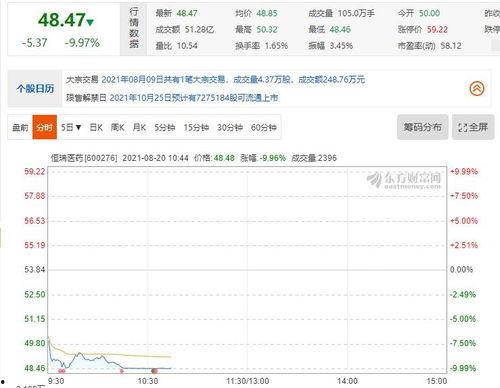The width and height of the screenshot is (500, 388).
Task: Click the red marker dots near 9:30 on chart
Action: (x=62, y=371)
